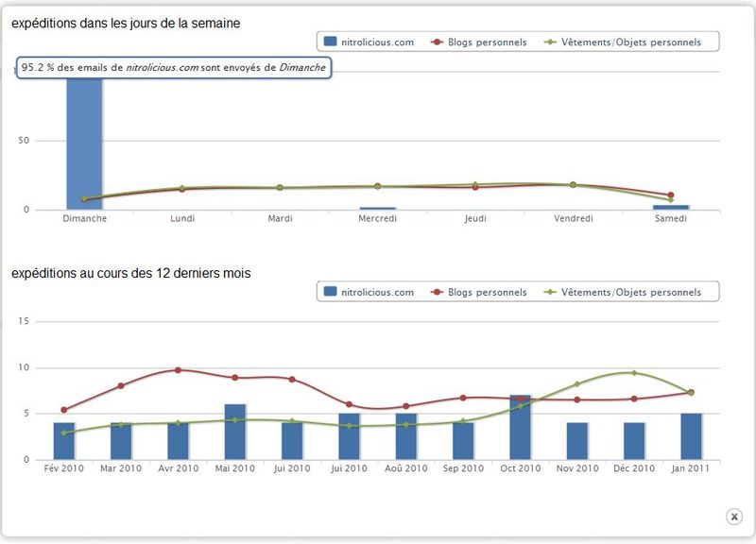Click the Mercredi axis label
This screenshot has width=756, height=544.
point(377,218)
